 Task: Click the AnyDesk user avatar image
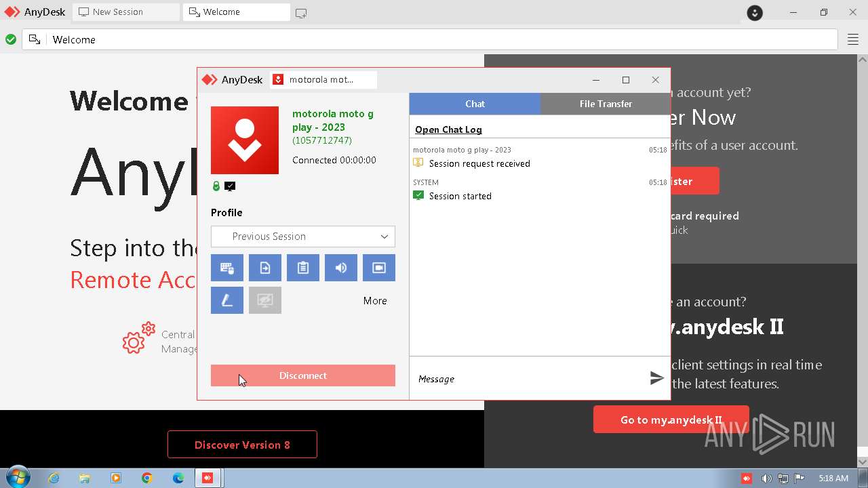click(x=245, y=140)
